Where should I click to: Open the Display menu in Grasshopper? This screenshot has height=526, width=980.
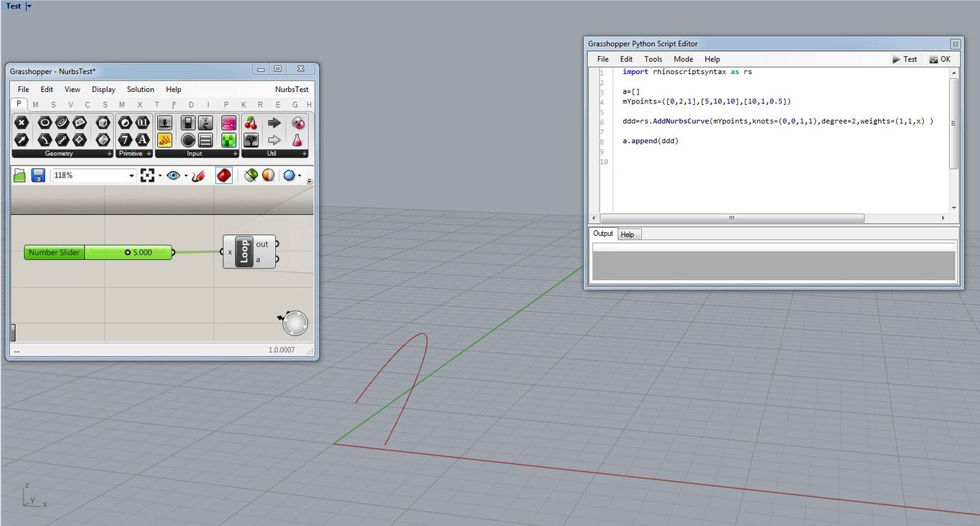103,90
